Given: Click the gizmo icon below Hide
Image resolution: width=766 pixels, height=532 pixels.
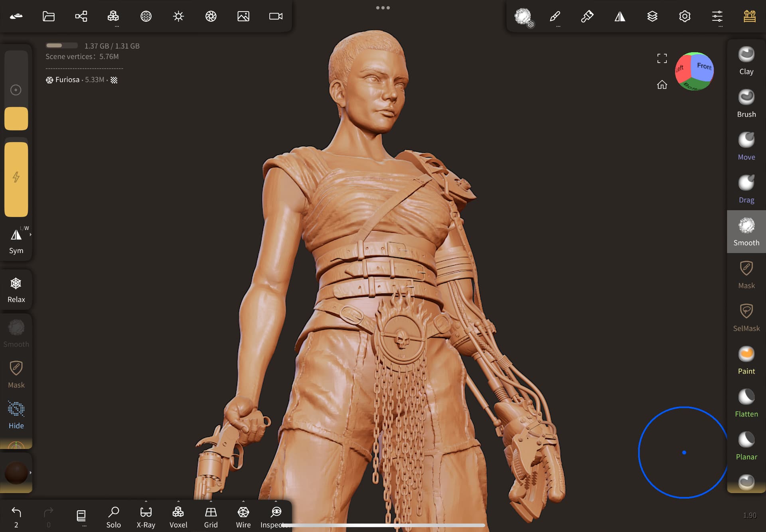Looking at the screenshot, I should (x=16, y=445).
